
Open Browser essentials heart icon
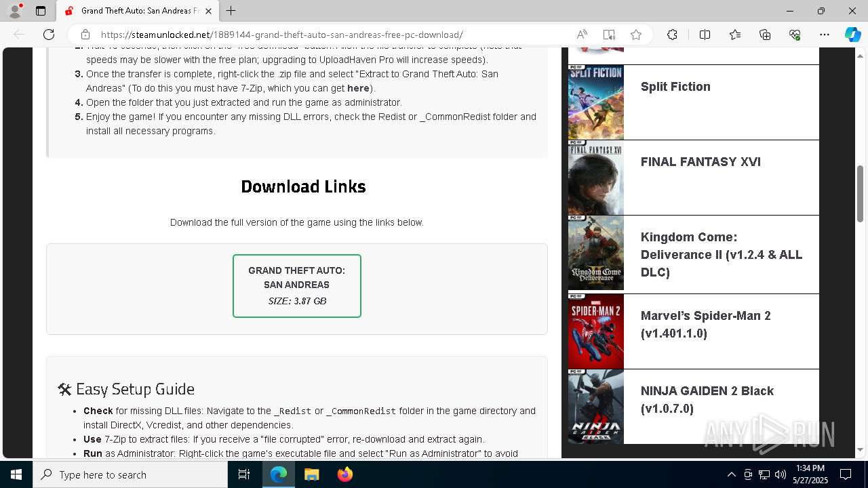[795, 35]
